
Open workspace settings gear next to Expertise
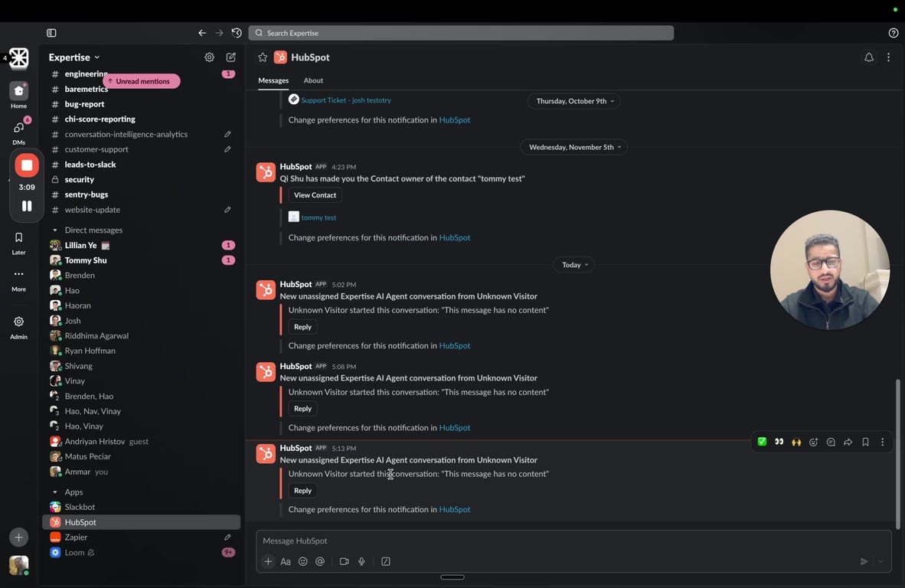[x=209, y=57]
